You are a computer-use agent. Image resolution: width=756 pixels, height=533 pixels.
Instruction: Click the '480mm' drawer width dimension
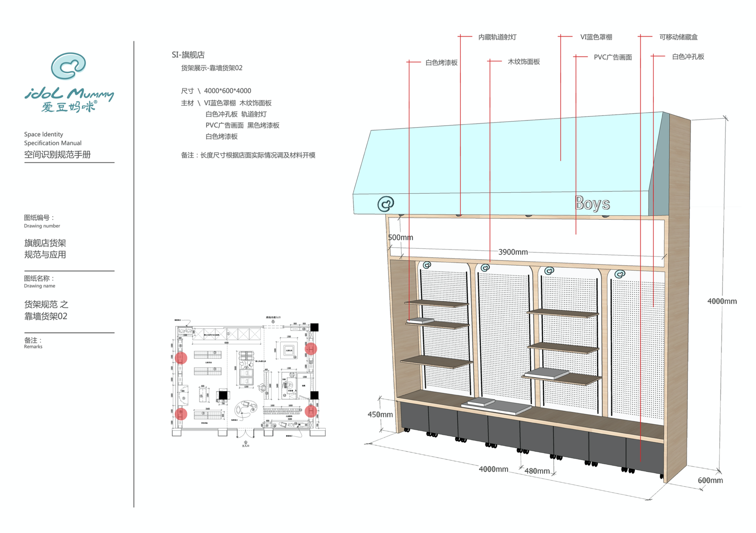pos(537,471)
